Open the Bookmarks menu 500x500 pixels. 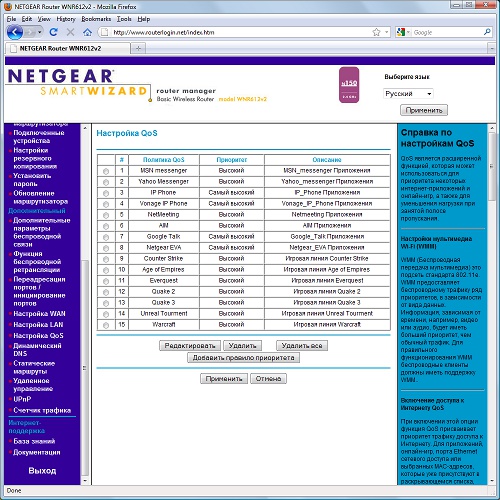coord(96,19)
